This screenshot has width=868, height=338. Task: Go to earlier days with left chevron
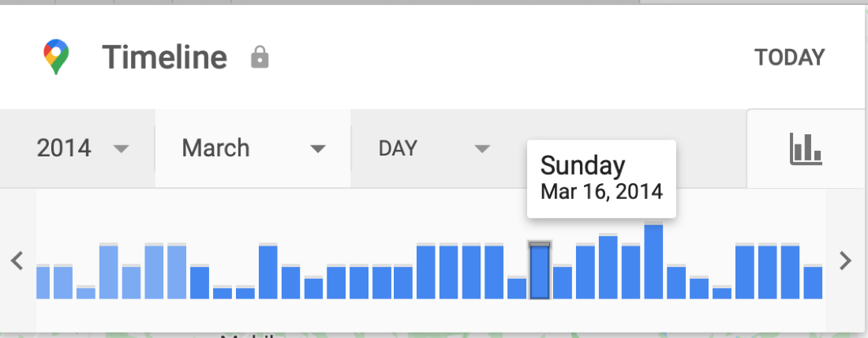tap(17, 261)
